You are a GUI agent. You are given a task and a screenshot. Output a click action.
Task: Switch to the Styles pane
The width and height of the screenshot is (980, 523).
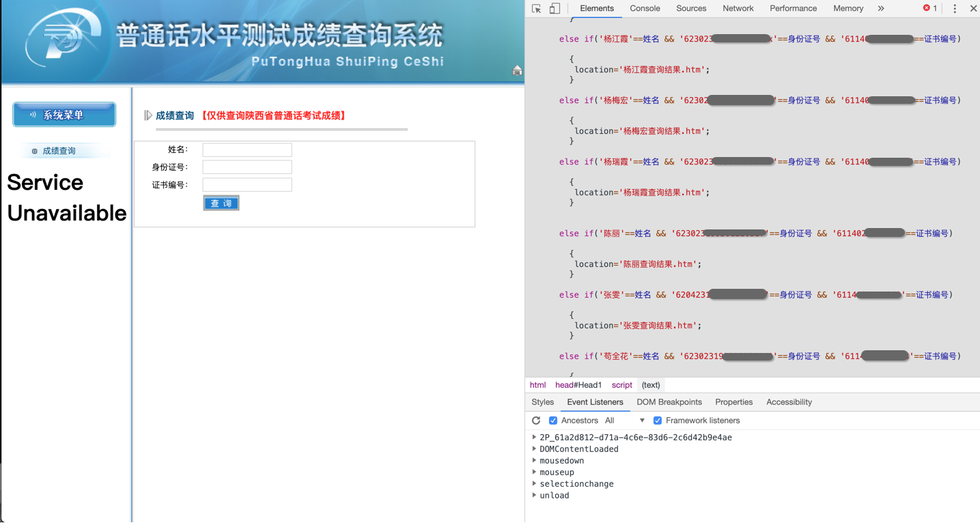[x=543, y=402]
